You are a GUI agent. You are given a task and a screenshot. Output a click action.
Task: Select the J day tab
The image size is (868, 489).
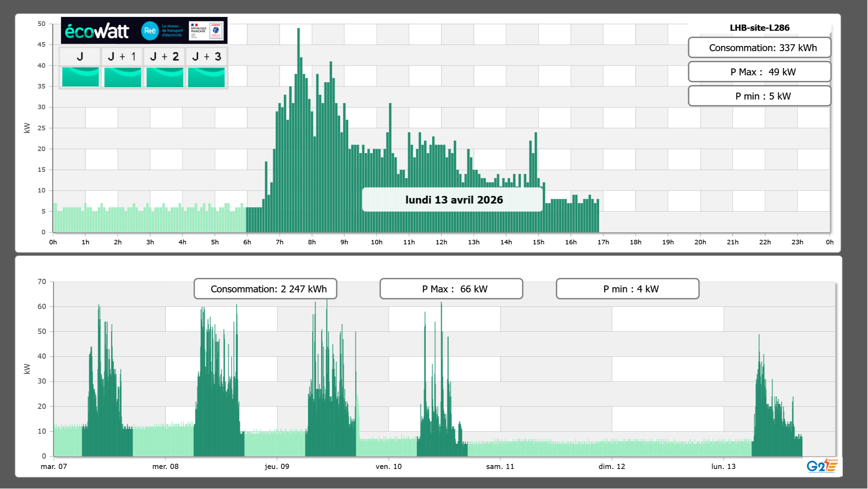pyautogui.click(x=80, y=56)
